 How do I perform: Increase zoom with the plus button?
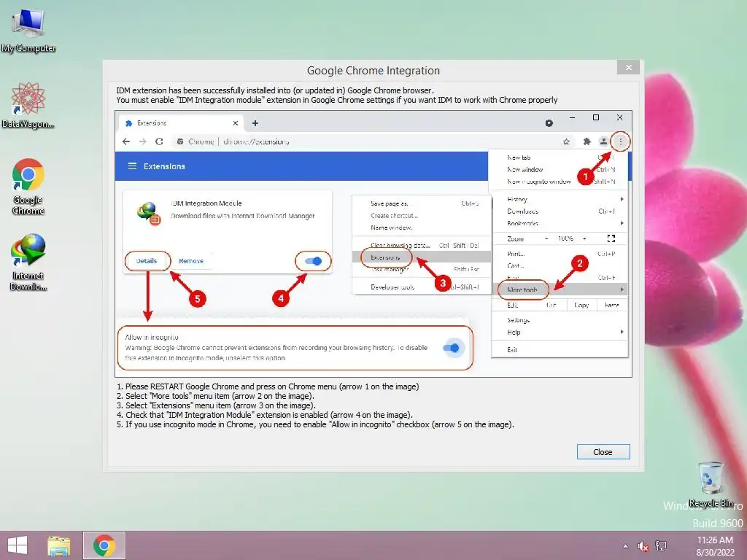click(x=584, y=238)
